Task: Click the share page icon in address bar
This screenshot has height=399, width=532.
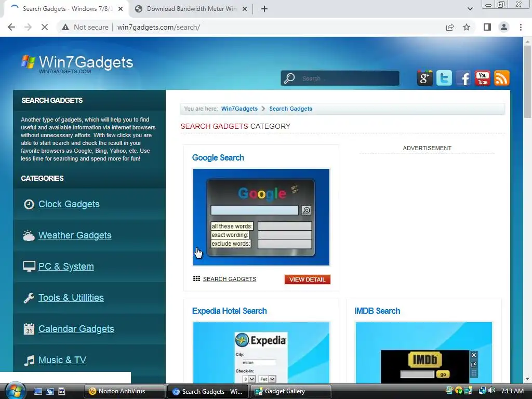Action: coord(450,27)
